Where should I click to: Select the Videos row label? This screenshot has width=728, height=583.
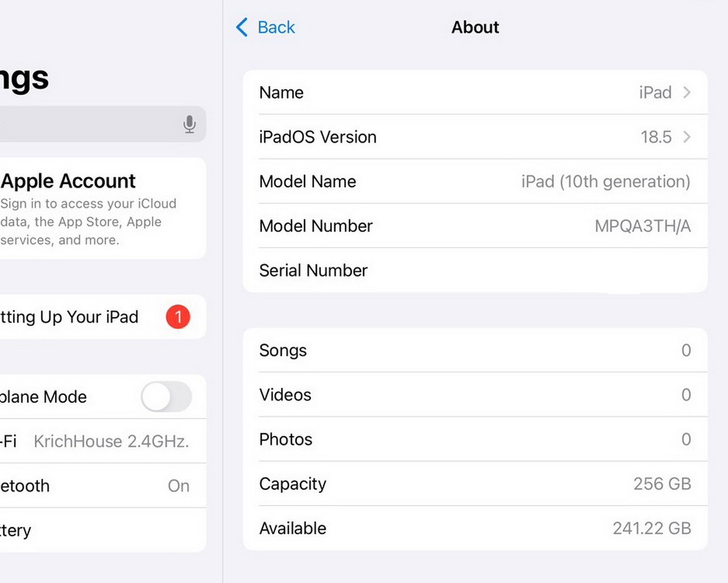pyautogui.click(x=285, y=395)
